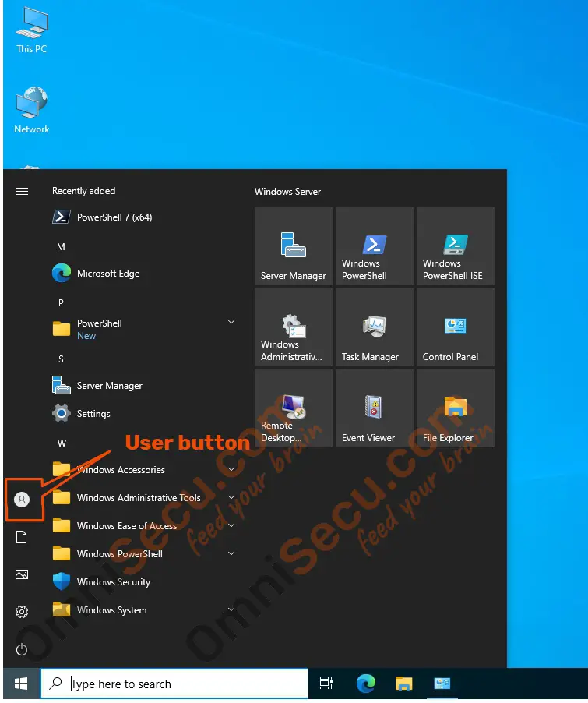
Task: Open Network desktop icon
Action: pos(31,111)
